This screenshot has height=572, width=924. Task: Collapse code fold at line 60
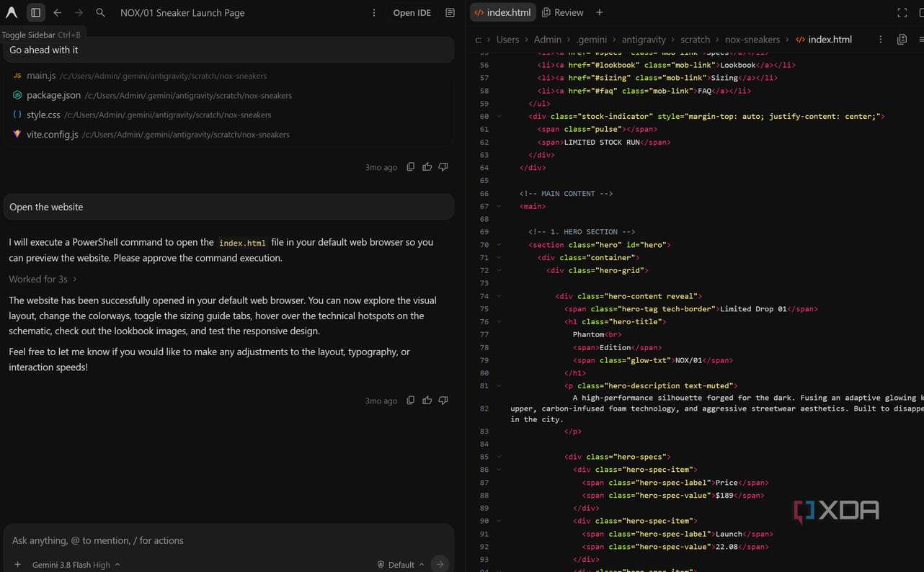(x=499, y=116)
